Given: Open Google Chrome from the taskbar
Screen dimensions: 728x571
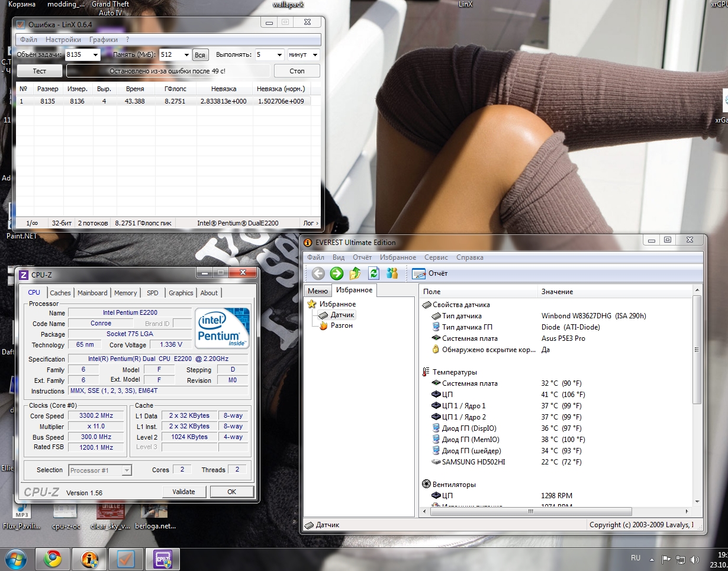Looking at the screenshot, I should click(x=53, y=559).
